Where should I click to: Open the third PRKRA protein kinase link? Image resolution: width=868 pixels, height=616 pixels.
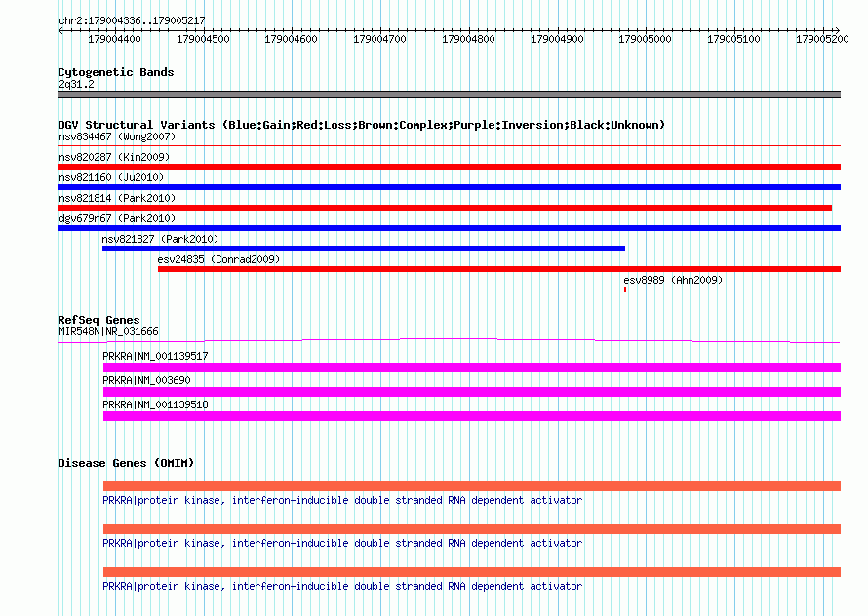click(x=342, y=586)
